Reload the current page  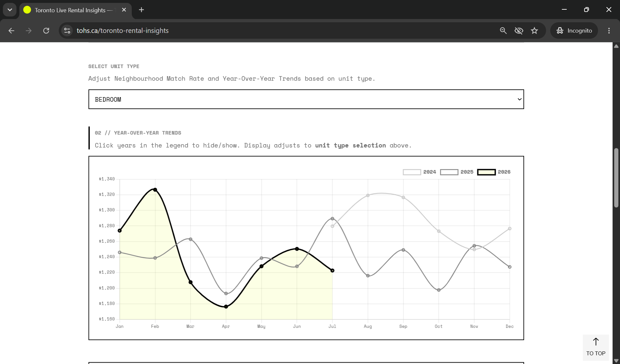pos(46,31)
